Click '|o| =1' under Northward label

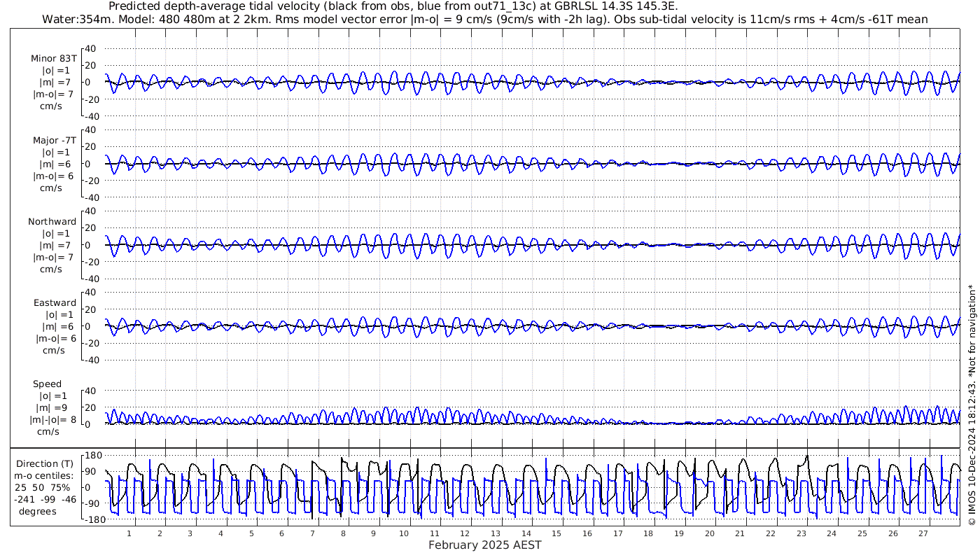coord(56,233)
